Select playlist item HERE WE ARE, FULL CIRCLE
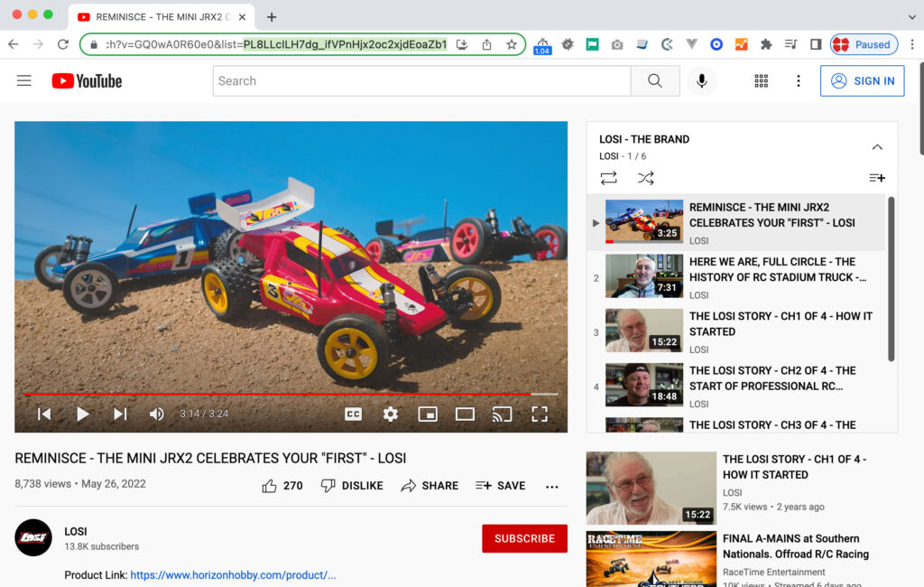 click(736, 277)
